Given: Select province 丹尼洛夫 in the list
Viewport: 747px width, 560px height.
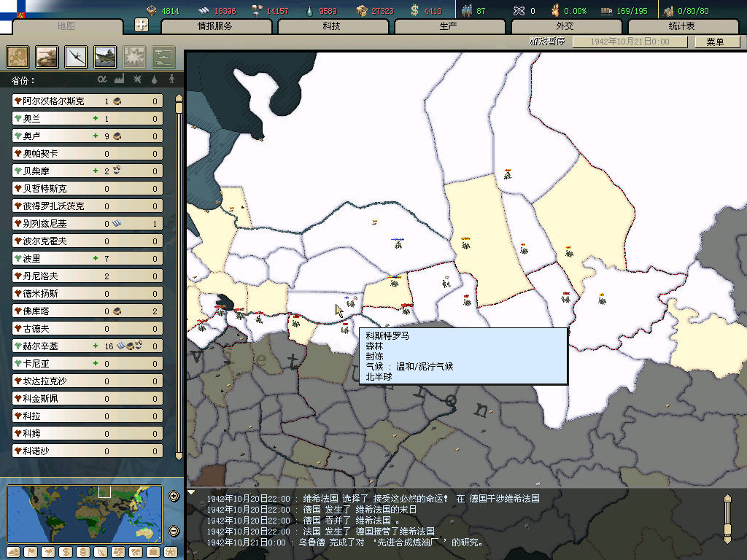Looking at the screenshot, I should point(88,276).
